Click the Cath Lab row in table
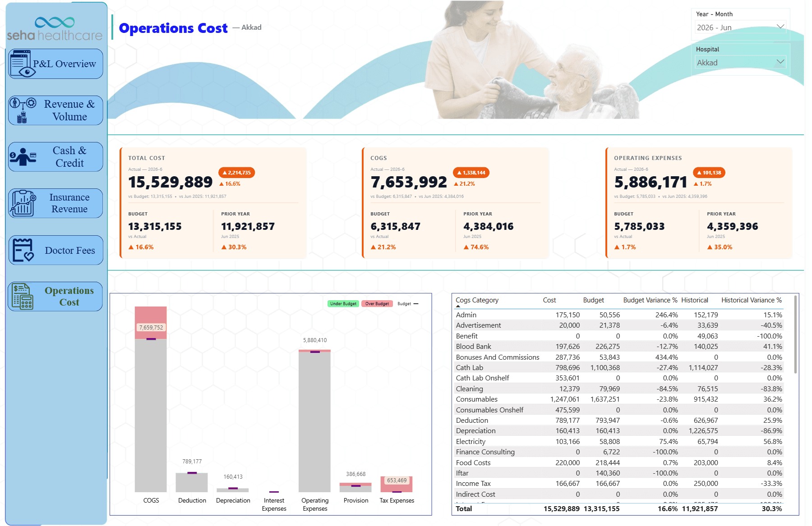812x526 pixels. (x=619, y=368)
